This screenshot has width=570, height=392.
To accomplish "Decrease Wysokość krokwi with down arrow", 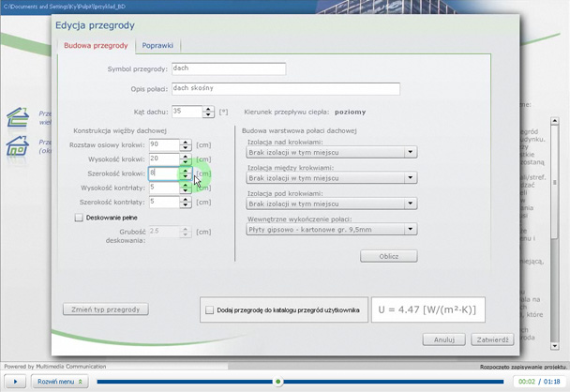I will [186, 162].
